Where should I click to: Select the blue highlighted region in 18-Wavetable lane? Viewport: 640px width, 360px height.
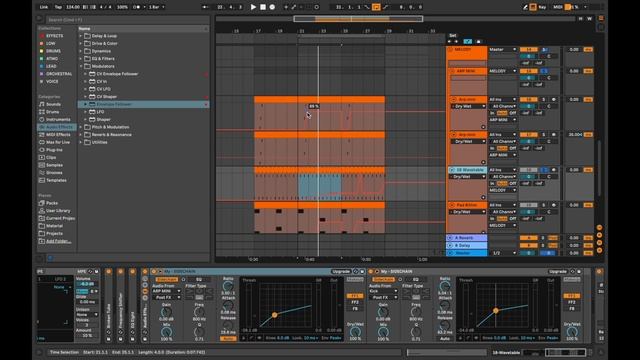(x=320, y=186)
